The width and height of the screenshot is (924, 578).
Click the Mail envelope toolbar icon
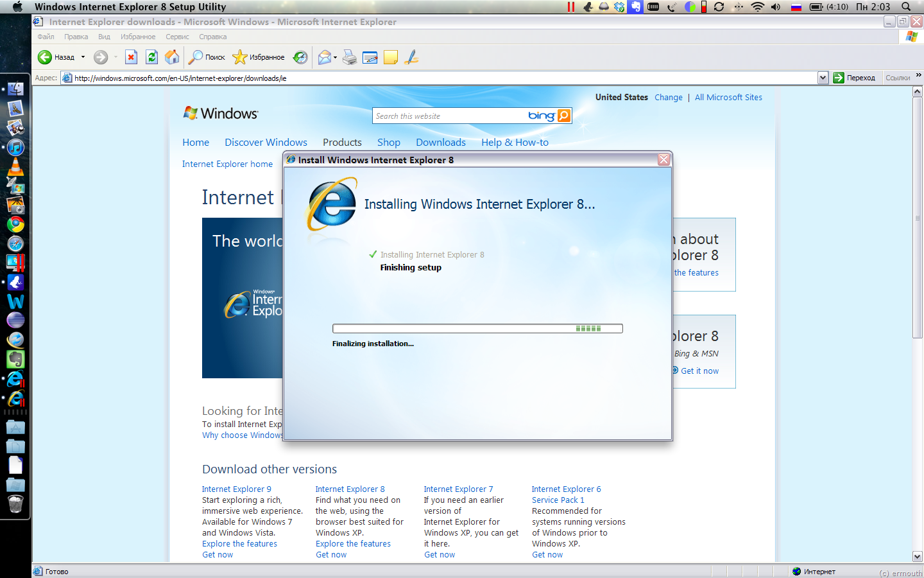click(325, 57)
